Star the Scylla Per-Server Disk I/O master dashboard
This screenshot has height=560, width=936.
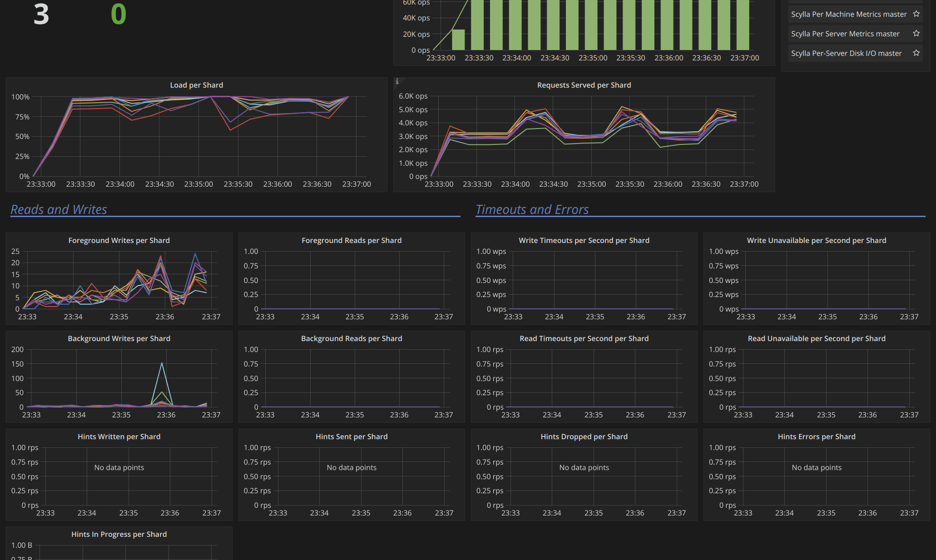(x=916, y=53)
